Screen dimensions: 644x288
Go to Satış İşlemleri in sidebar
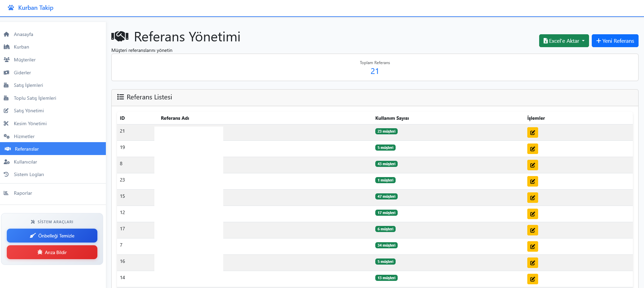click(28, 85)
